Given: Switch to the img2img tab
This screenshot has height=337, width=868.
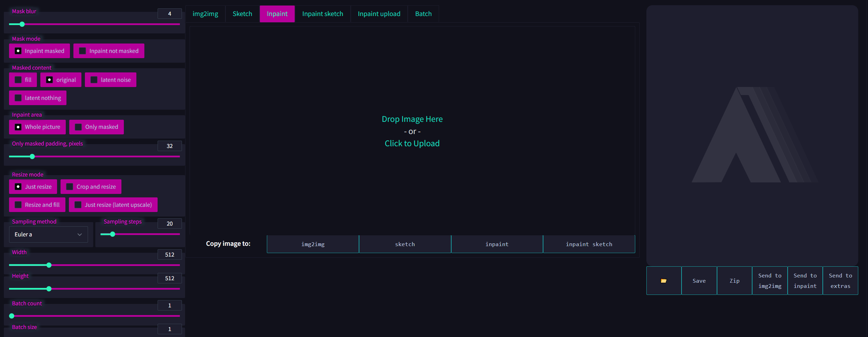Looking at the screenshot, I should pos(205,14).
